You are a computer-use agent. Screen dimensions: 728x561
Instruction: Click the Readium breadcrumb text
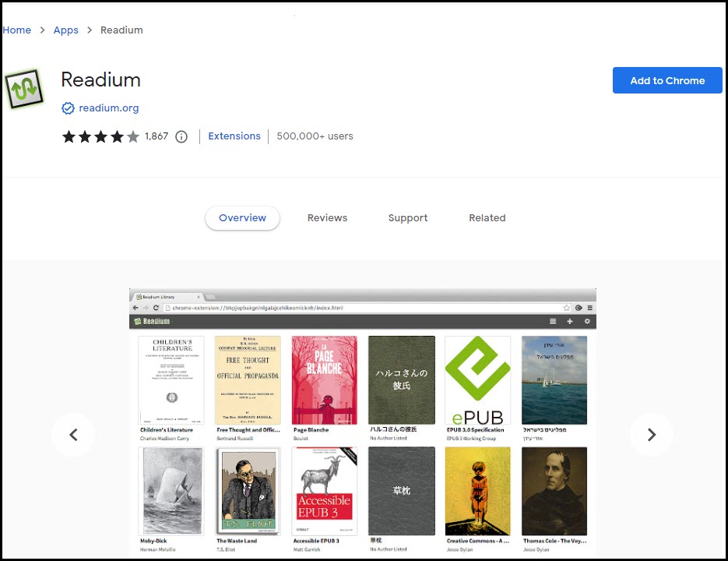click(121, 30)
